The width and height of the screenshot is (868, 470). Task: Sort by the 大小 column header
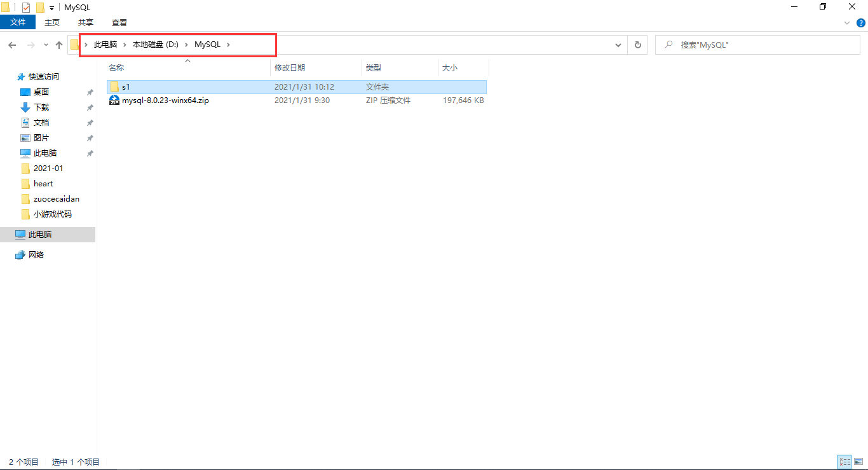click(x=463, y=67)
